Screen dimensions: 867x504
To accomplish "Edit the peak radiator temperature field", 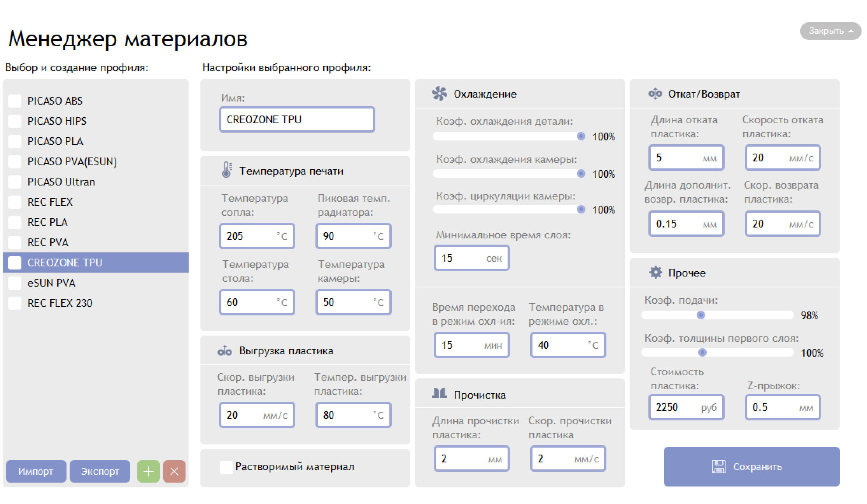I will pyautogui.click(x=353, y=236).
